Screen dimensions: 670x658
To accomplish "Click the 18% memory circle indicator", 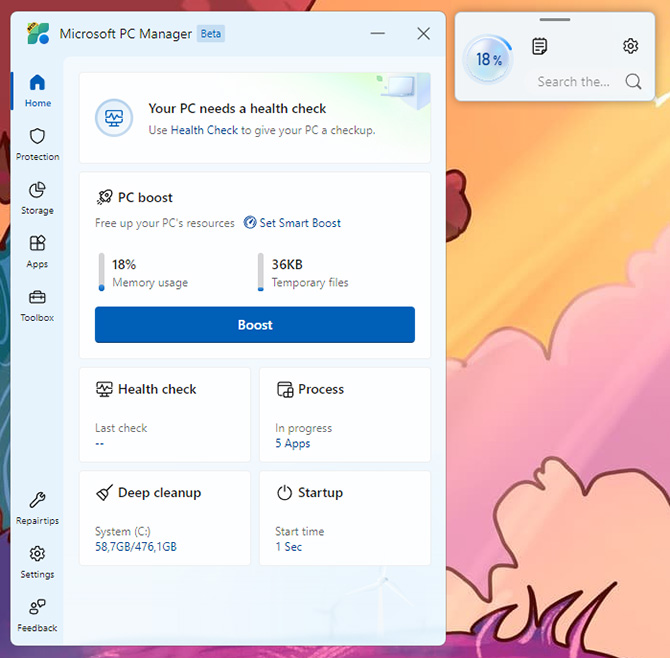I will 489,60.
